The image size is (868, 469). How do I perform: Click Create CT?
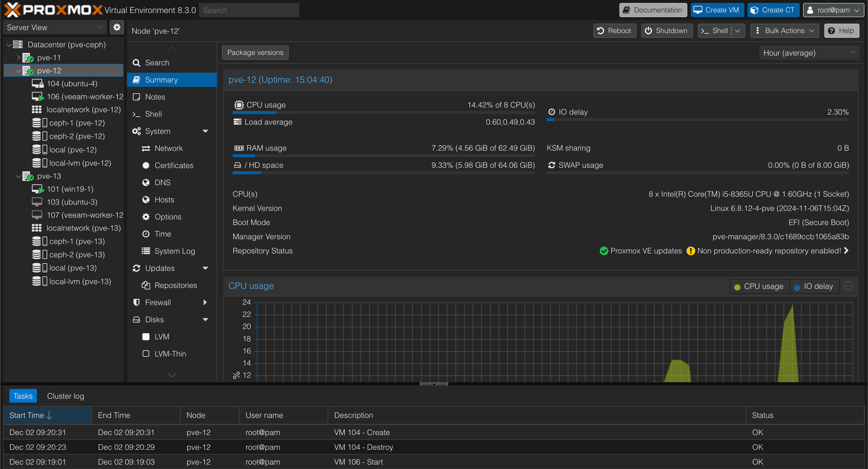point(774,10)
